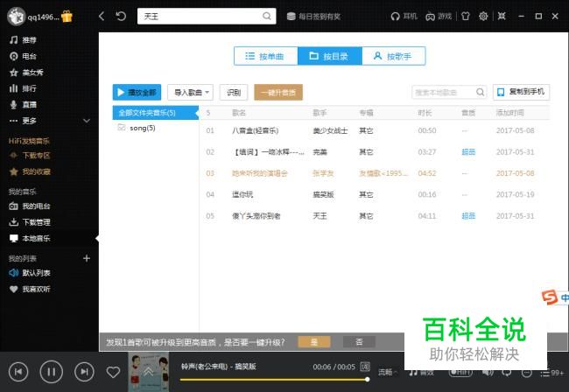Open the 导入歌曲 dropdown

click(x=190, y=93)
